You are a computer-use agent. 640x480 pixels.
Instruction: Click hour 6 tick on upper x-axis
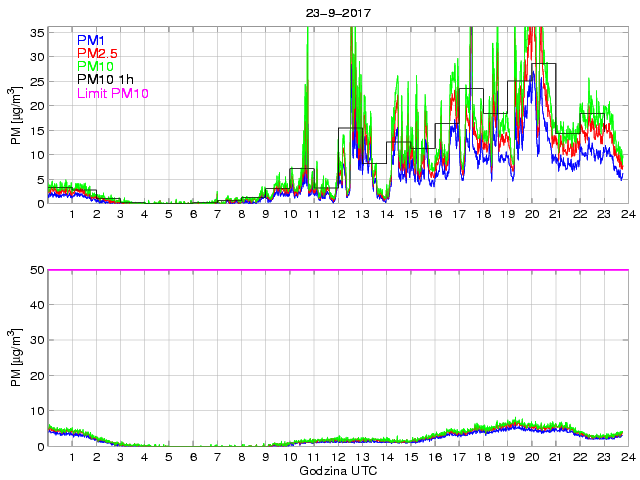[193, 215]
